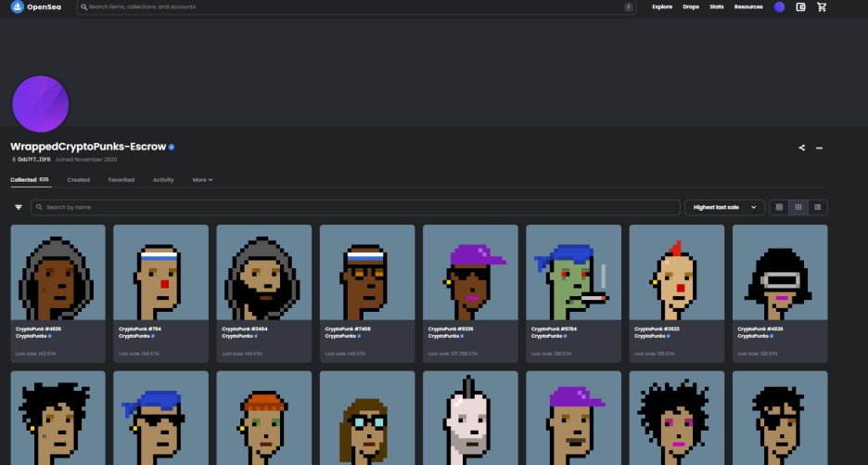Click the 'CryptoPunk #7408' title text
The height and width of the screenshot is (465, 868).
pos(348,329)
